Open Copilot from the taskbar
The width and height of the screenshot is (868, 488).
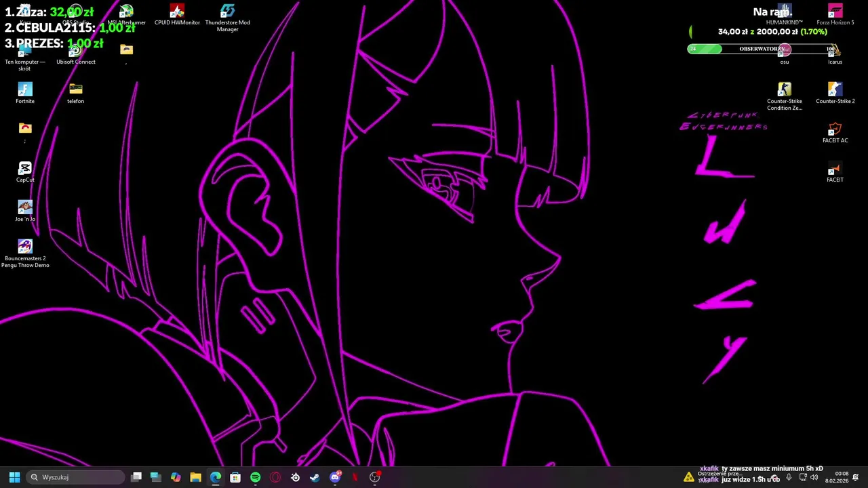[x=176, y=477]
